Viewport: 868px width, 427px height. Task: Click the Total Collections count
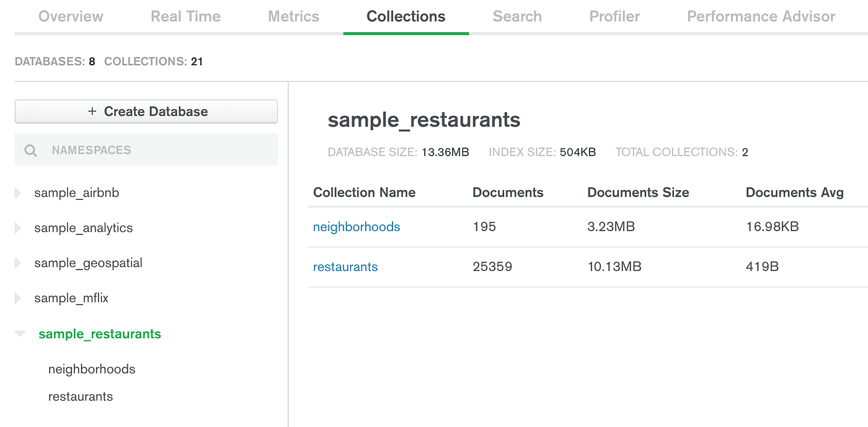click(x=745, y=152)
